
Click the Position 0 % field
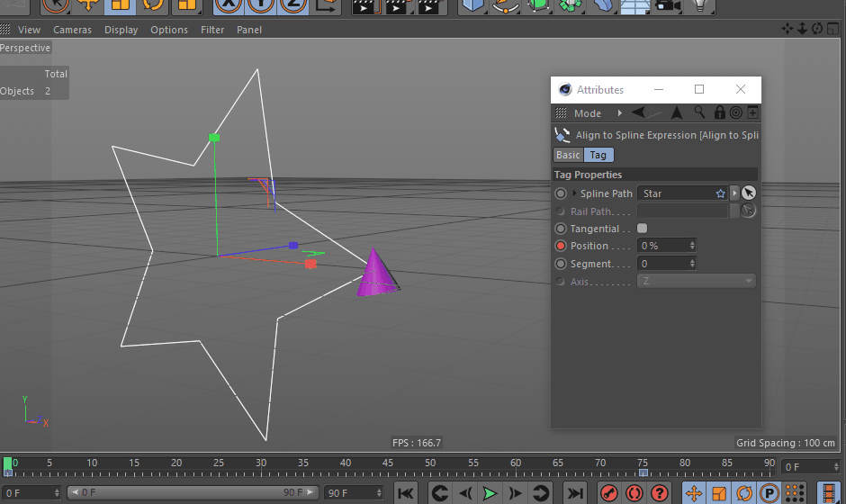click(x=662, y=246)
